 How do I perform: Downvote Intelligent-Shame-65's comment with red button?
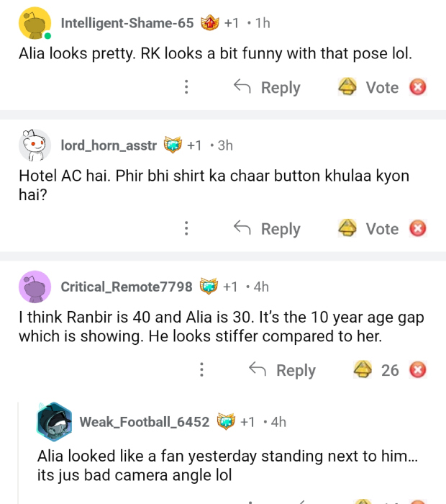417,88
